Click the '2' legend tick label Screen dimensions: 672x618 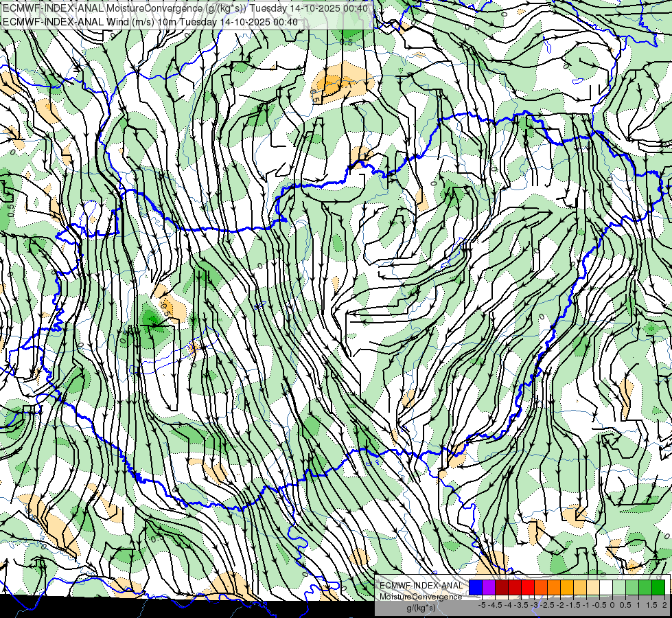[664, 605]
